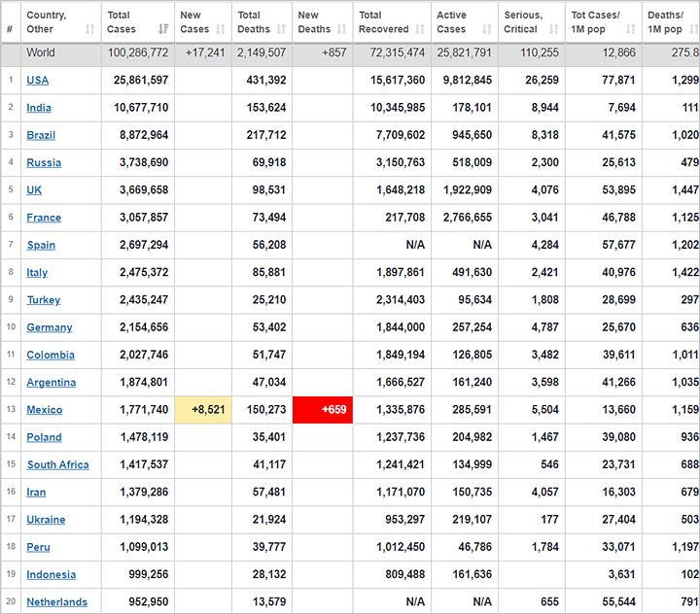Image resolution: width=700 pixels, height=614 pixels.
Task: Click the Total Cases header label
Action: [x=121, y=22]
